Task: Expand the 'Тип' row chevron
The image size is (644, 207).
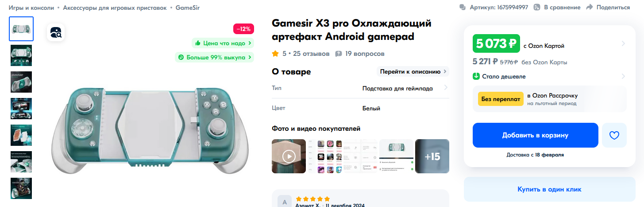Action: click(445, 88)
